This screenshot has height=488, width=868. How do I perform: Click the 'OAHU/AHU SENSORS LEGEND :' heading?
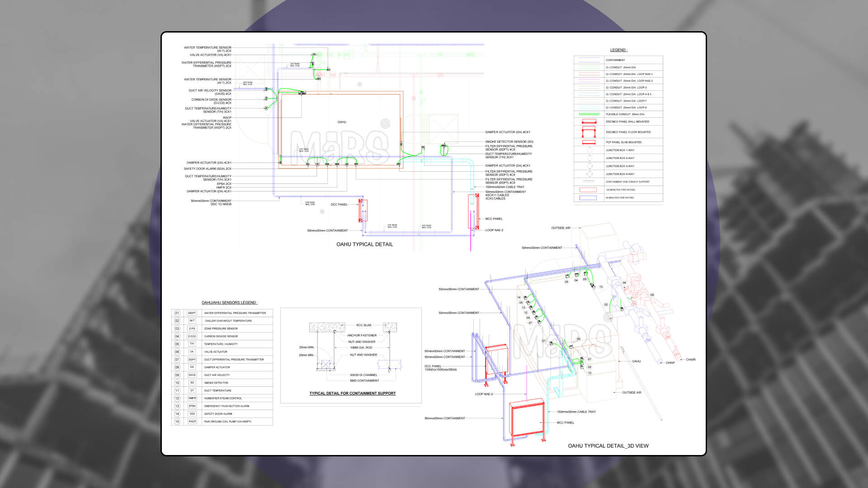coord(230,303)
